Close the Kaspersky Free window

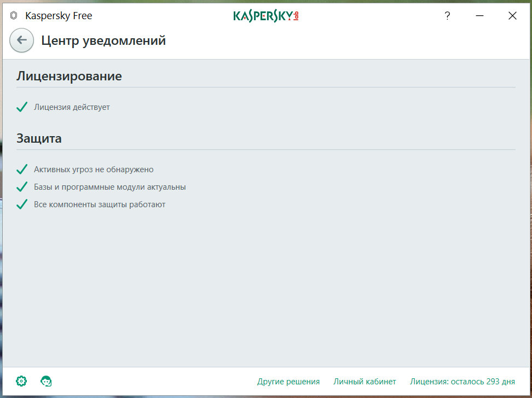tap(512, 16)
